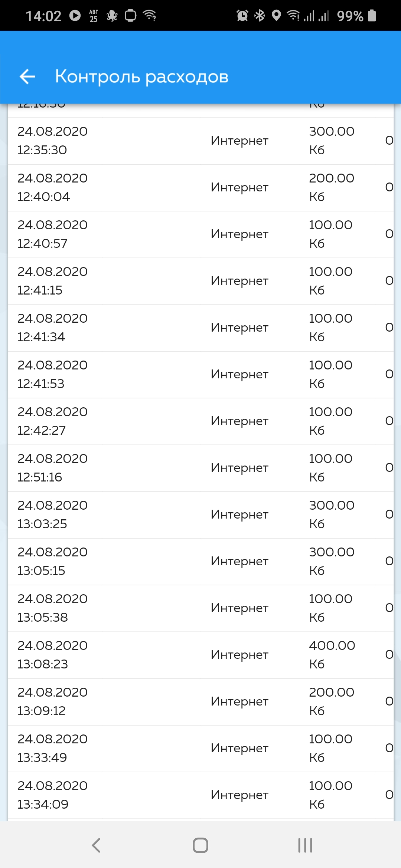The height and width of the screenshot is (868, 401).
Task: Select the 12:51:16 expense entry
Action: click(x=201, y=468)
